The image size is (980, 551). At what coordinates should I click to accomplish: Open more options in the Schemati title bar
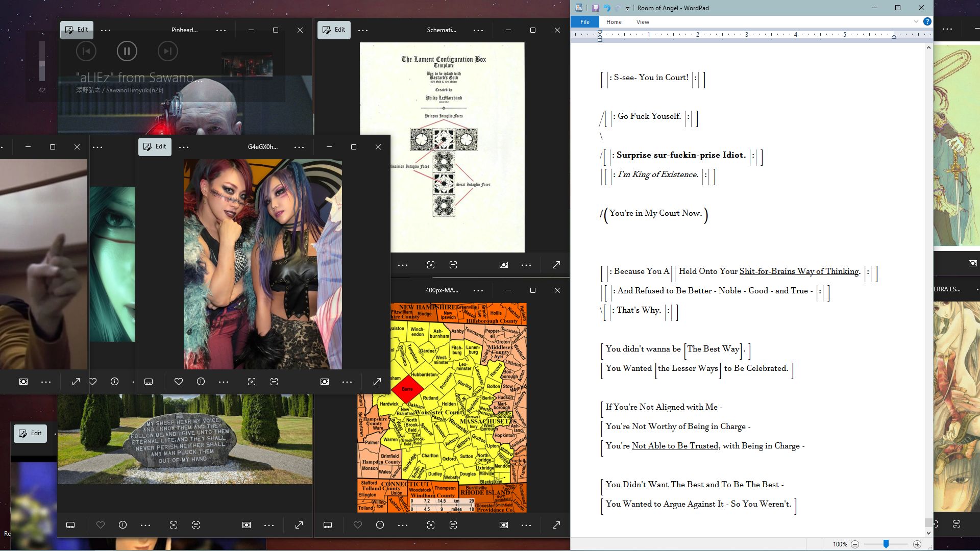[478, 30]
